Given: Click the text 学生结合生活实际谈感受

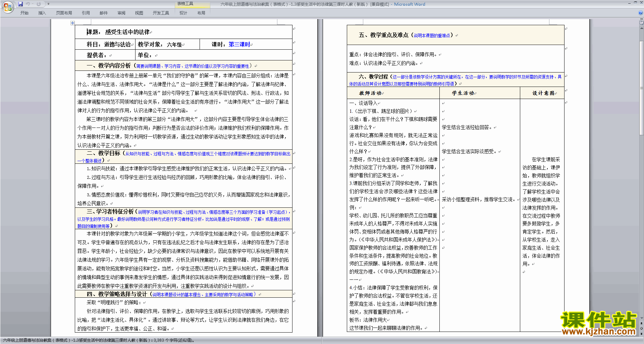Looking at the screenshot, I should (470, 151).
